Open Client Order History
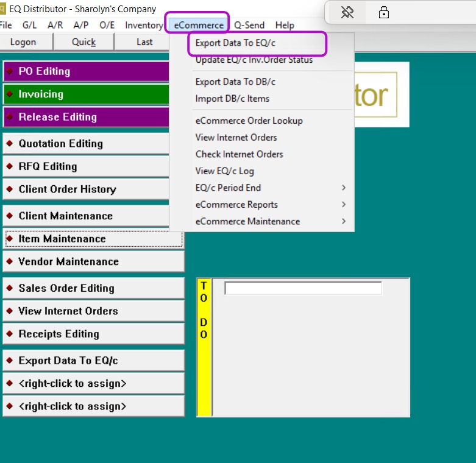This screenshot has width=476, height=463. click(86, 189)
